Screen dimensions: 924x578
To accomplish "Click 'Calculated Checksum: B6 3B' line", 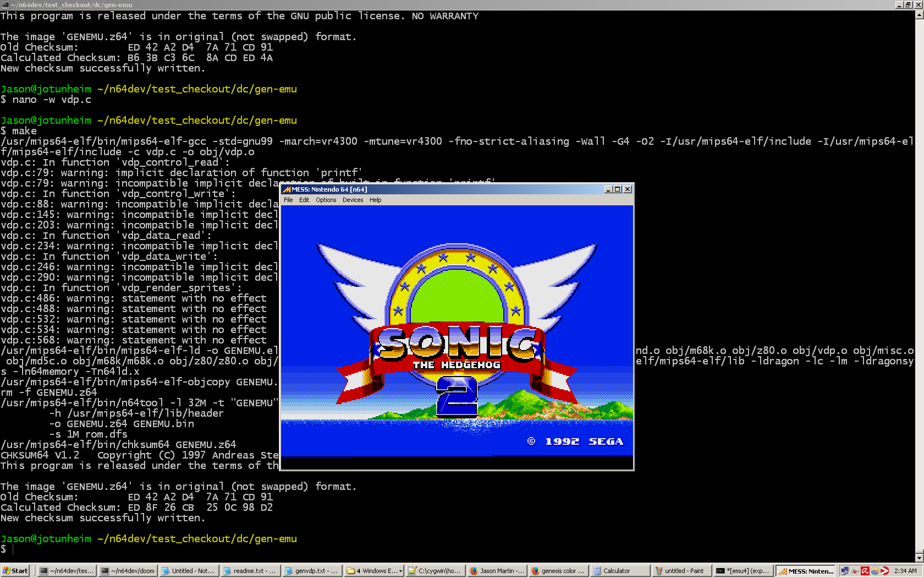I will pos(136,58).
